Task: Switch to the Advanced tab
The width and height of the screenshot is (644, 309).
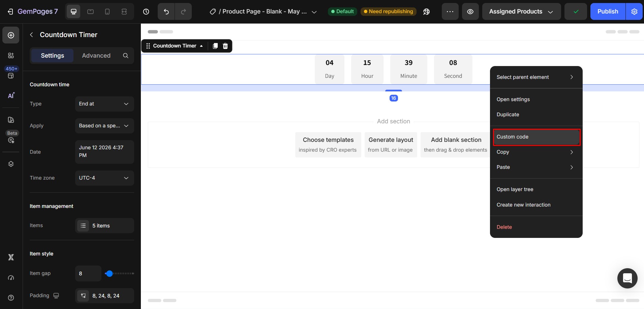Action: [96, 56]
